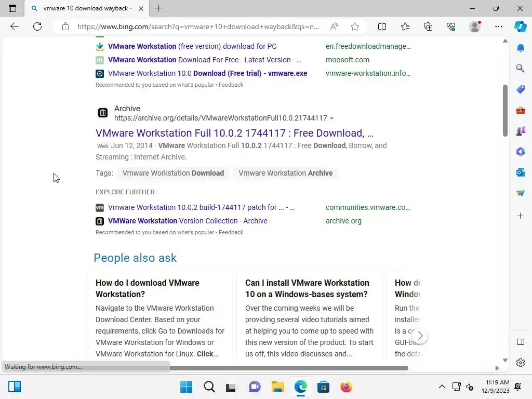Screen dimensions: 532x399
Task: Open Microsoft Store from taskbar
Action: 323,387
